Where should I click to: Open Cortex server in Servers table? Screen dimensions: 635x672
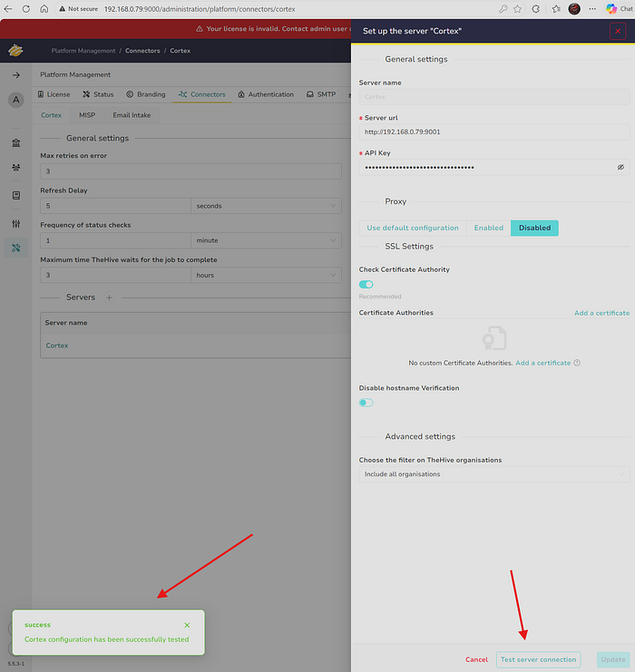(57, 346)
